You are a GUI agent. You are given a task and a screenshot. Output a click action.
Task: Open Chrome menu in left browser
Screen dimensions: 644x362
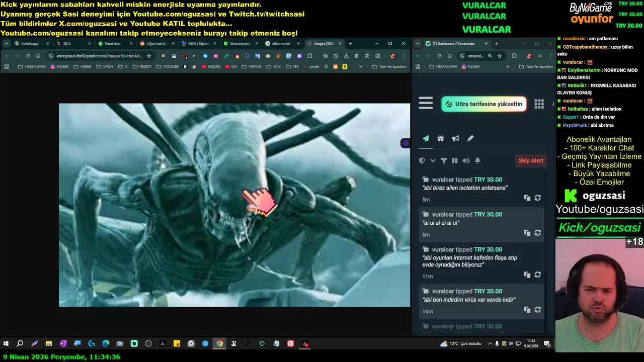pos(404,56)
